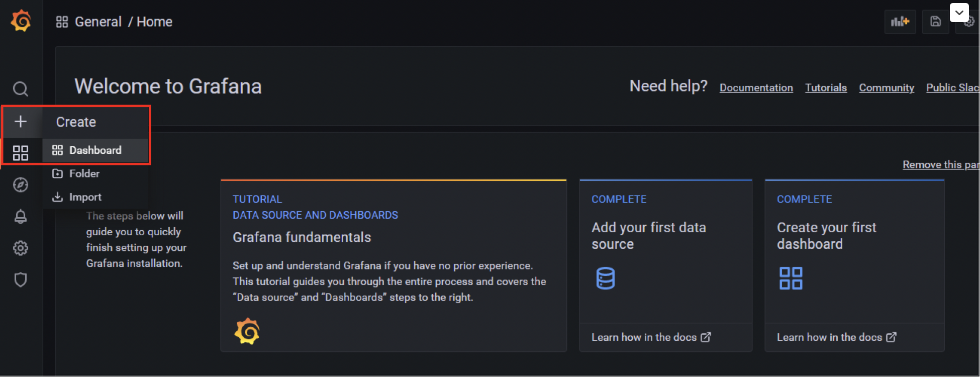Click the General breadcrumb
This screenshot has width=980, height=377.
(x=99, y=22)
